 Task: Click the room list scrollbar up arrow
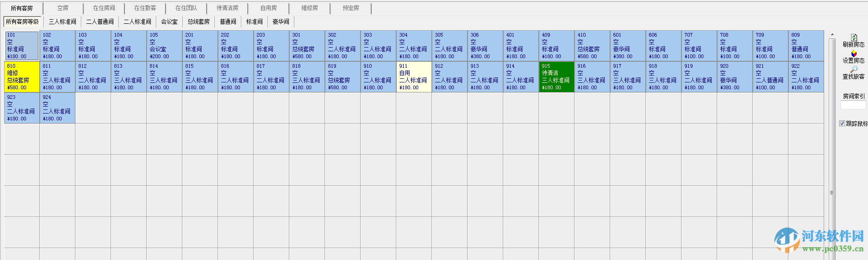tap(832, 35)
